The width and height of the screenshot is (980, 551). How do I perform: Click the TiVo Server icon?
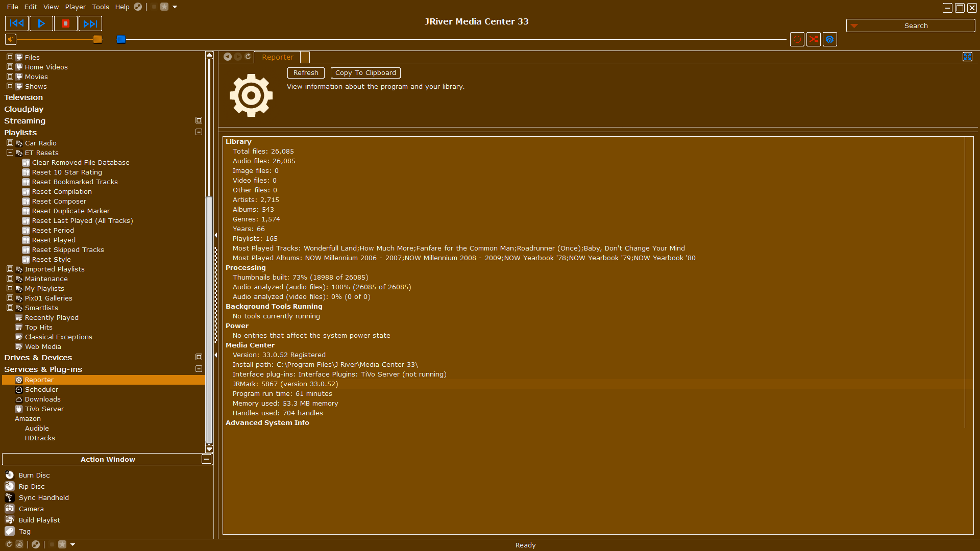coord(19,409)
